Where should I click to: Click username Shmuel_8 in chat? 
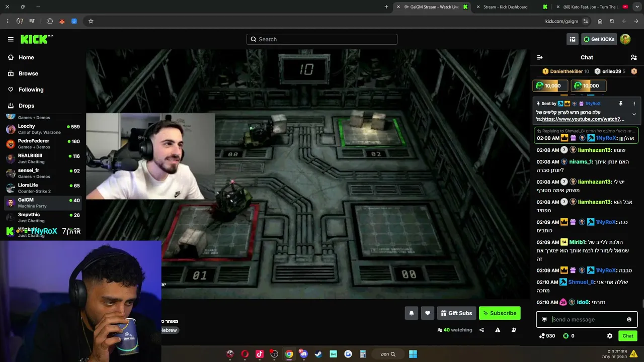581,283
